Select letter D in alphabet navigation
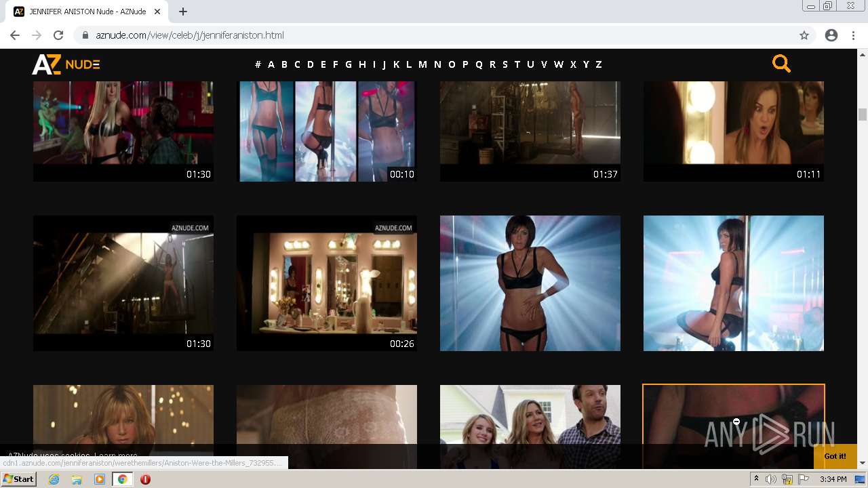This screenshot has height=488, width=868. (311, 64)
